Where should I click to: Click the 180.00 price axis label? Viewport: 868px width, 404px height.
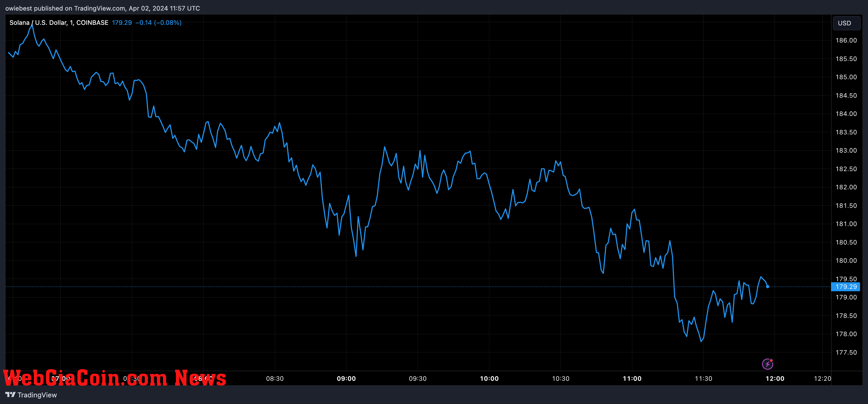coord(846,261)
